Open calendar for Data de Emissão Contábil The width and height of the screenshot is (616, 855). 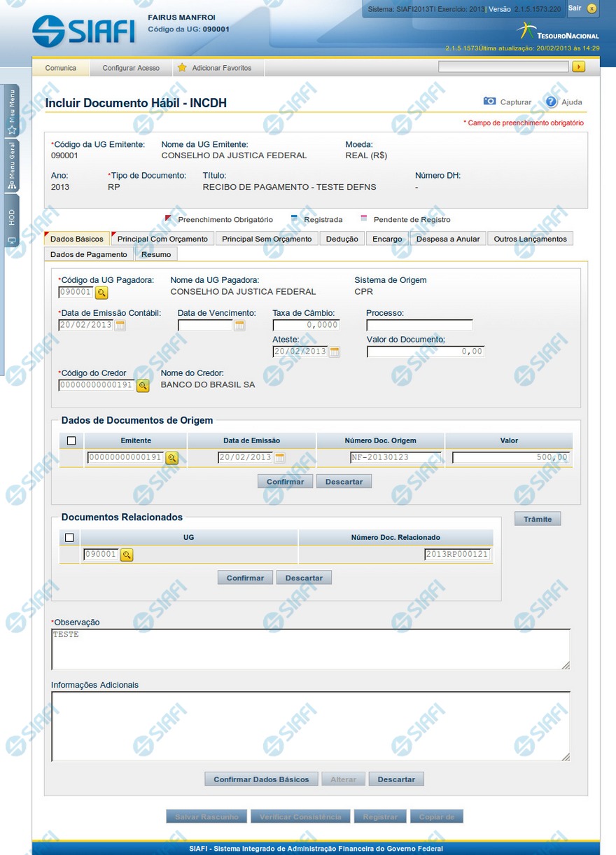[120, 325]
